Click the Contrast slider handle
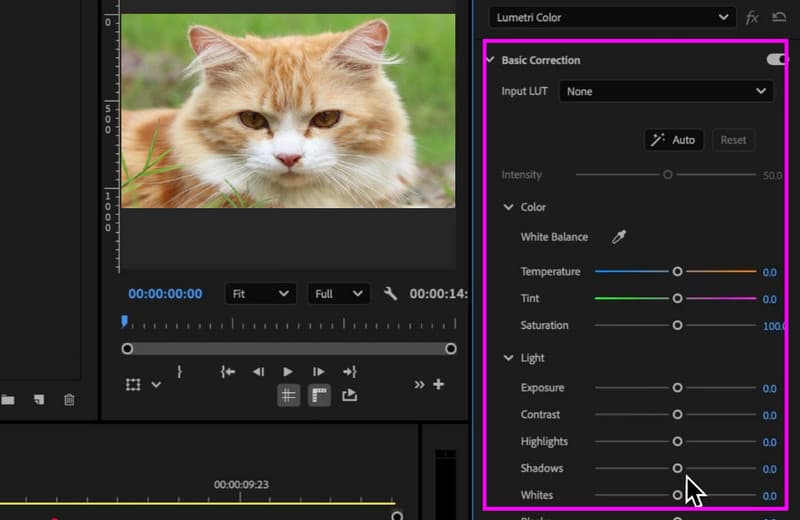Screen dimensions: 800x520 point(677,414)
